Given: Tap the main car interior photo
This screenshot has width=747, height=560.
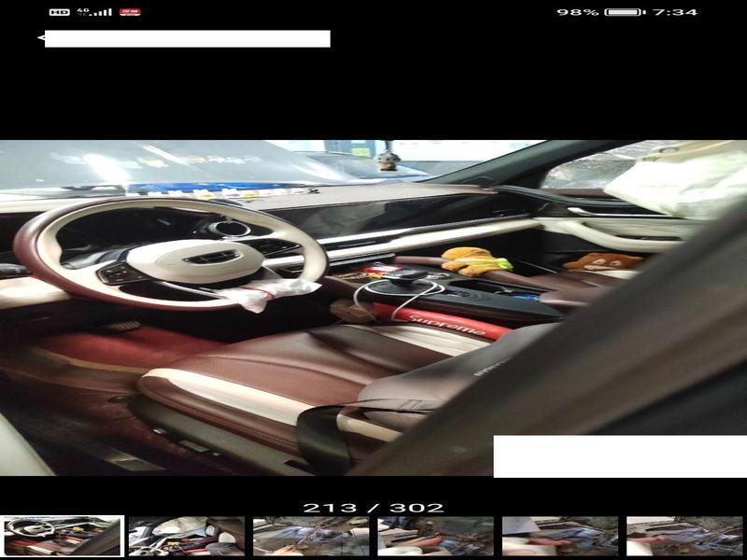Looking at the screenshot, I should click(x=373, y=308).
